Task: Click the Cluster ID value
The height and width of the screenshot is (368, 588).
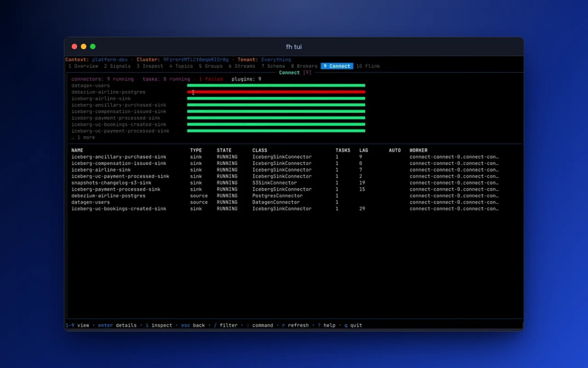Action: 196,60
